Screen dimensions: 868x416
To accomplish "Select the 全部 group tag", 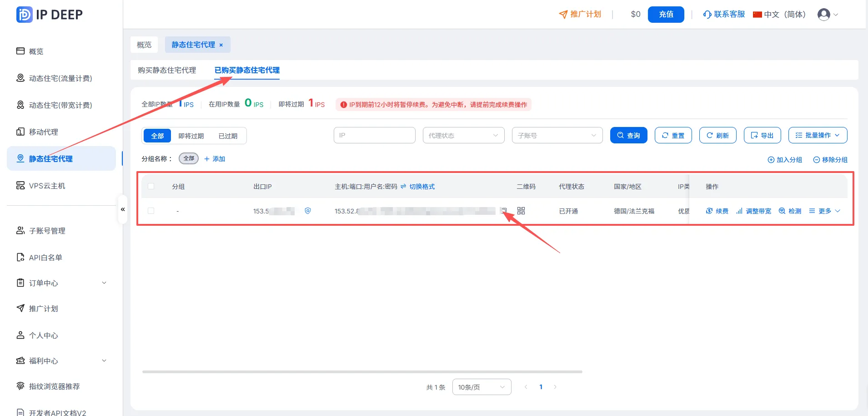I will pos(189,158).
